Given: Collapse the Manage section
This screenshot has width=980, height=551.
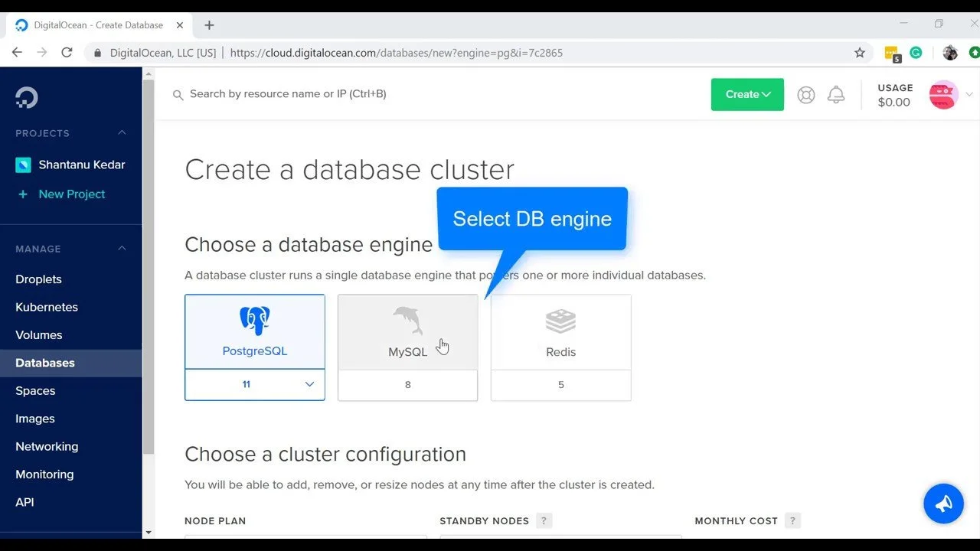Looking at the screenshot, I should [122, 249].
